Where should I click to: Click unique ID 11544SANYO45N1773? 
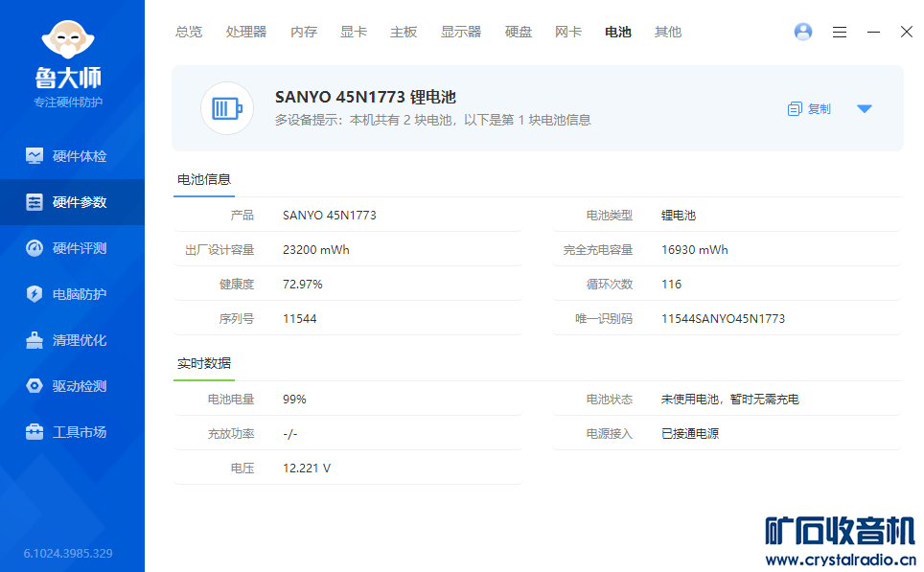point(723,319)
